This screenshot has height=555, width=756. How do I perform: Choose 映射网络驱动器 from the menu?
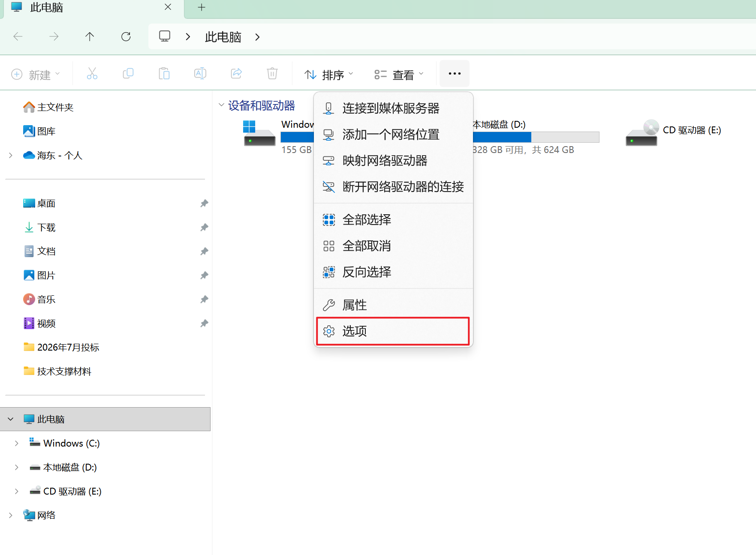(x=393, y=161)
